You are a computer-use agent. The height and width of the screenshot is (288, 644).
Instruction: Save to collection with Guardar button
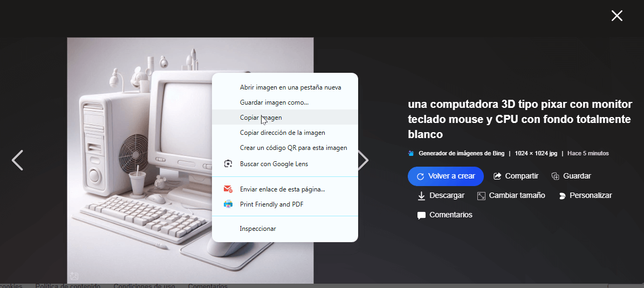coord(571,176)
